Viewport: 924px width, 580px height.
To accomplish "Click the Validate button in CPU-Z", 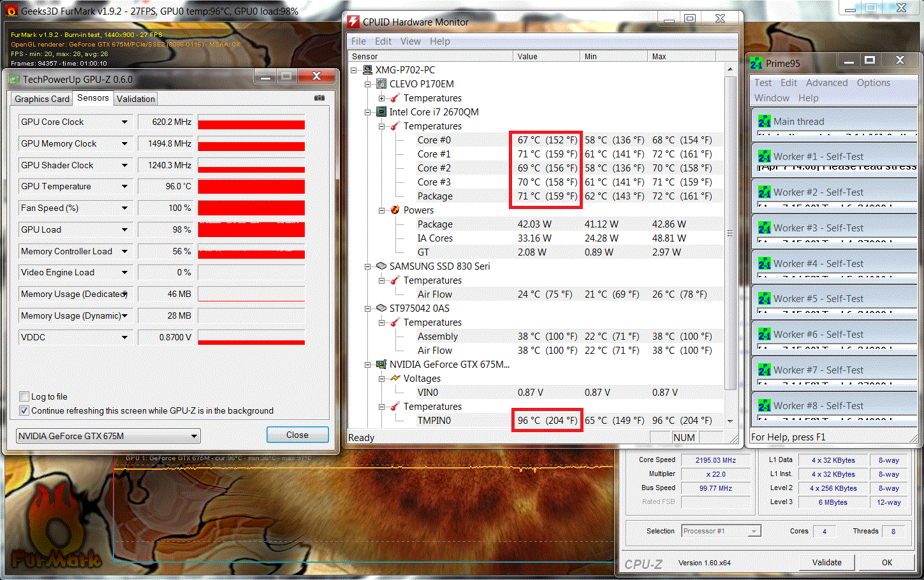I will pos(827,562).
